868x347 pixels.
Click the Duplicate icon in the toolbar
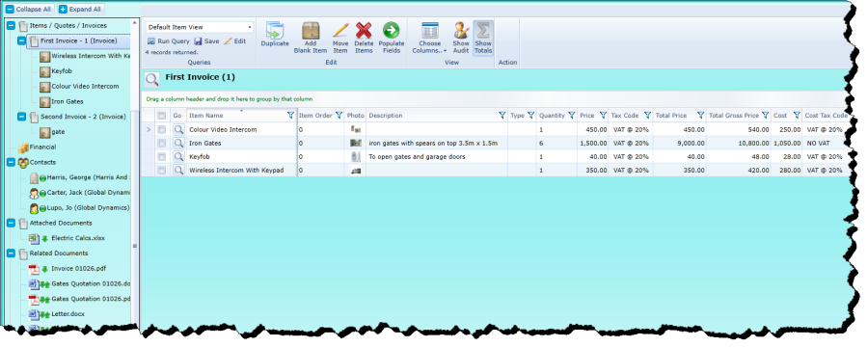[275, 31]
